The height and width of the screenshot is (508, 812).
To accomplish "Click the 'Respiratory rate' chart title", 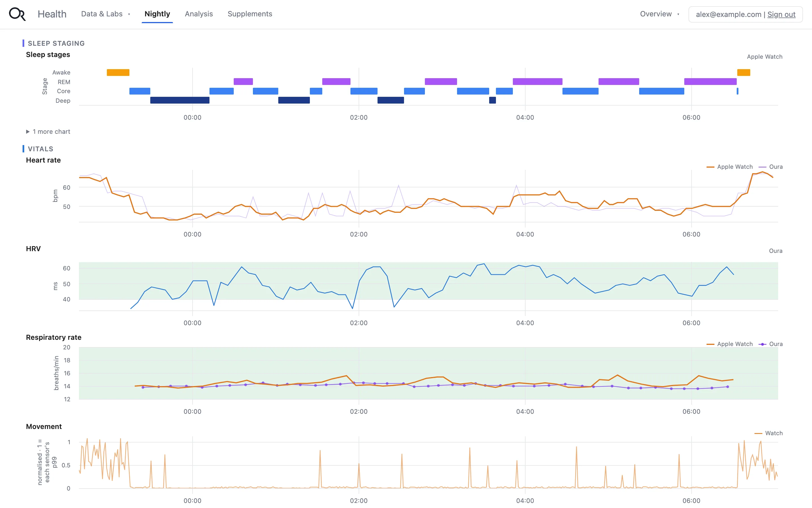I will click(54, 337).
